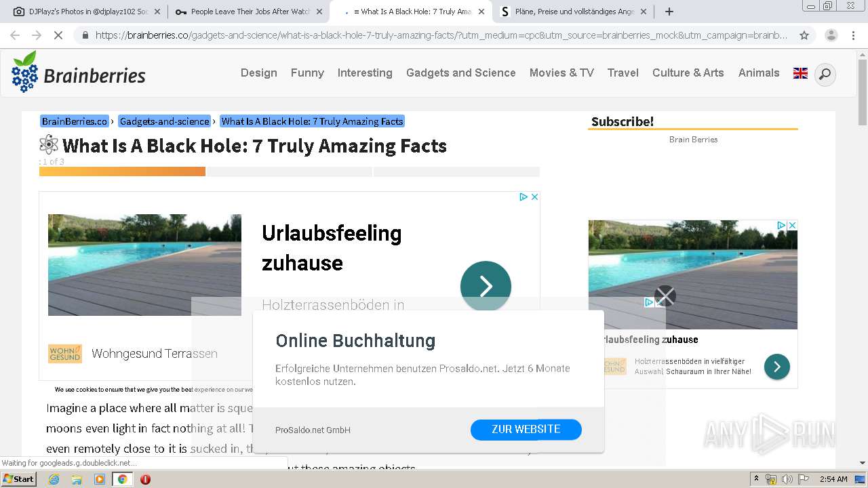Bookmark this page with the star icon
868x488 pixels.
[x=804, y=35]
